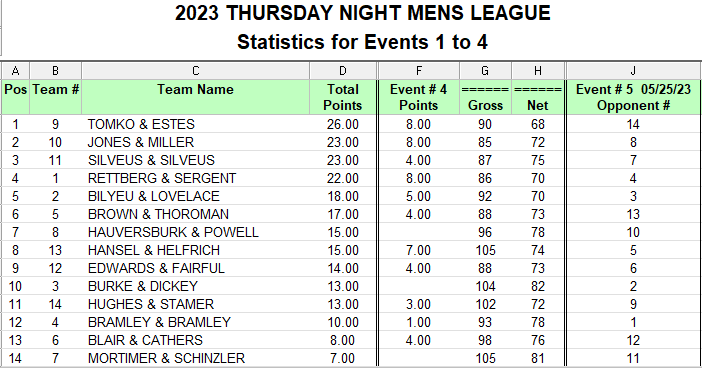Select BROWN & THOROMAN gross score 88
The width and height of the screenshot is (702, 368).
click(485, 214)
